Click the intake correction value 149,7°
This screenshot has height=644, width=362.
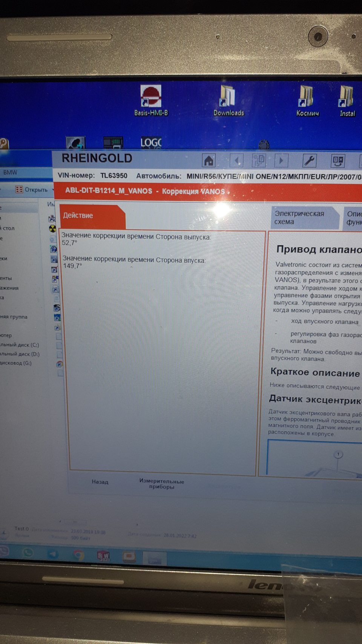(x=72, y=266)
